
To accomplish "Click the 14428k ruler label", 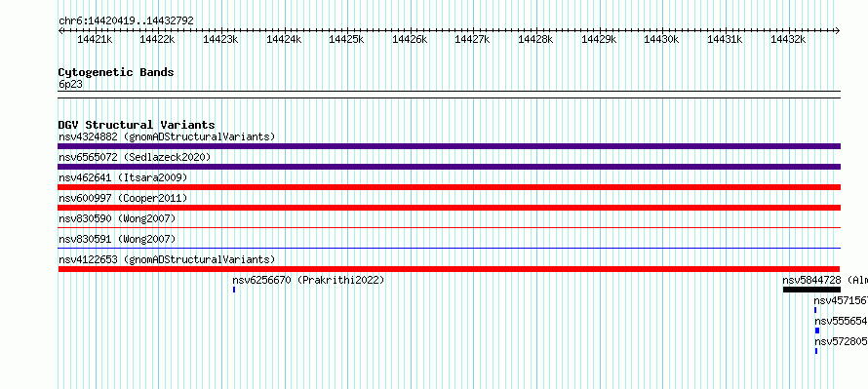I will (535, 39).
